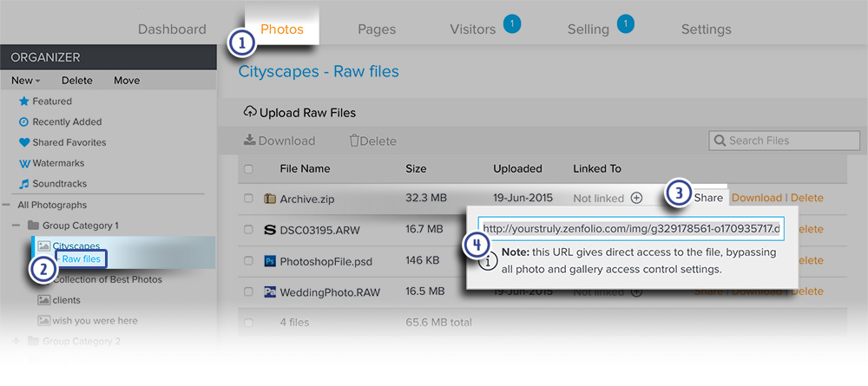Open Watermarks
Image resolution: width=868 pixels, height=386 pixels.
tap(58, 163)
